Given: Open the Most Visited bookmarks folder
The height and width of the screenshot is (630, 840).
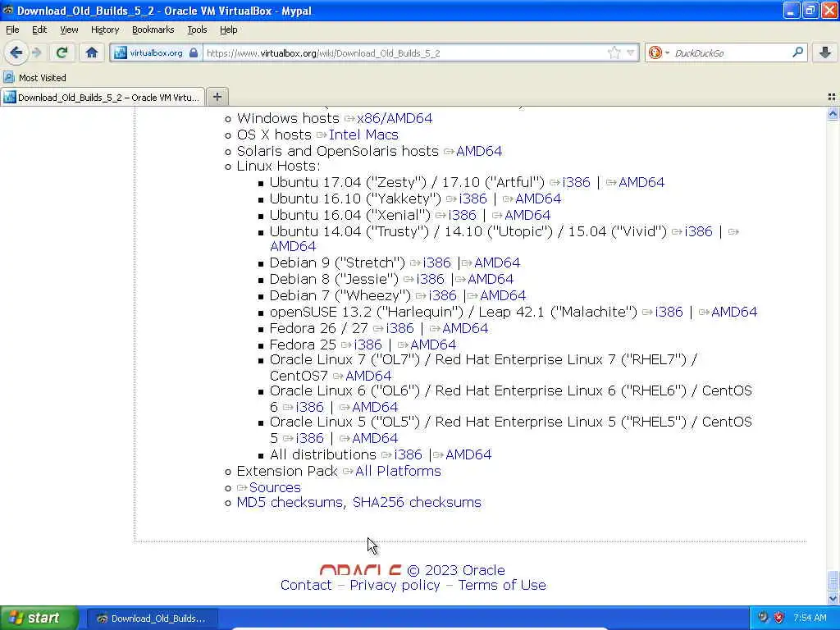Looking at the screenshot, I should pyautogui.click(x=34, y=78).
